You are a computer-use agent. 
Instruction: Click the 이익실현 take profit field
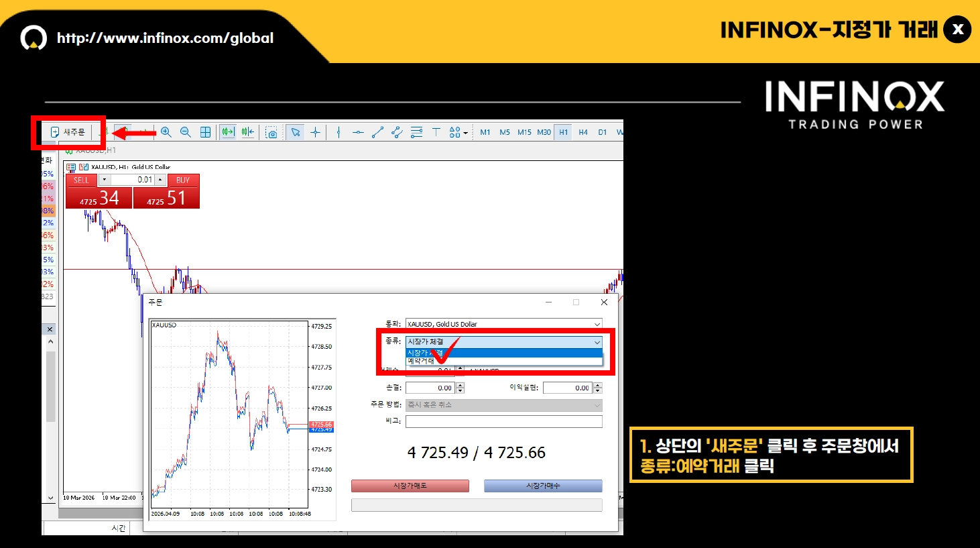tap(568, 388)
